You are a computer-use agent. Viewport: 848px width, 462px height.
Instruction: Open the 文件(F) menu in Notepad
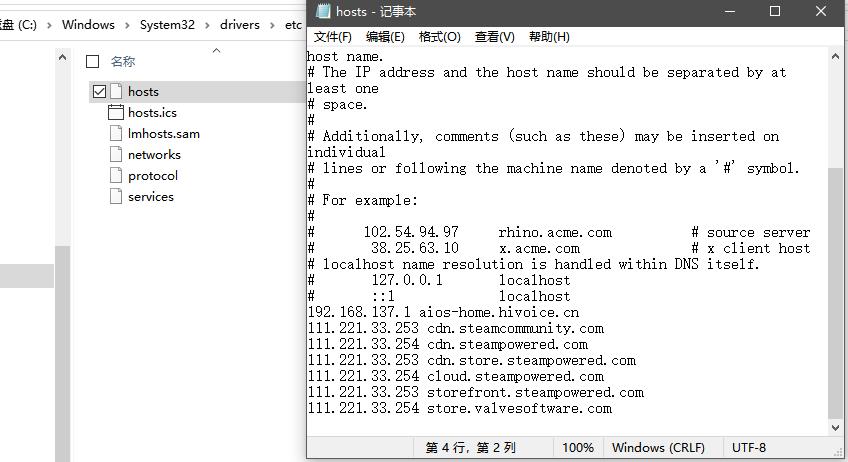(x=333, y=37)
